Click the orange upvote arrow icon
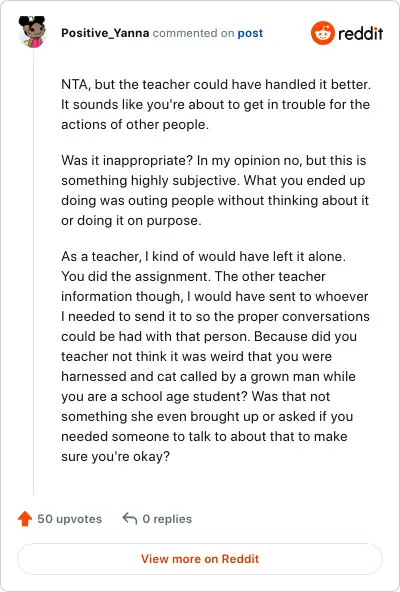This screenshot has width=400, height=592. tap(25, 518)
